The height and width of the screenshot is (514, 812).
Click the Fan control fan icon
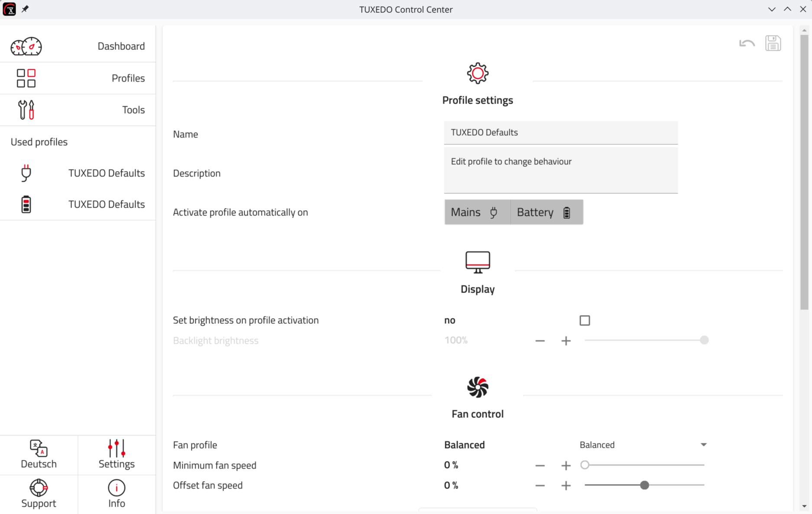(x=478, y=387)
